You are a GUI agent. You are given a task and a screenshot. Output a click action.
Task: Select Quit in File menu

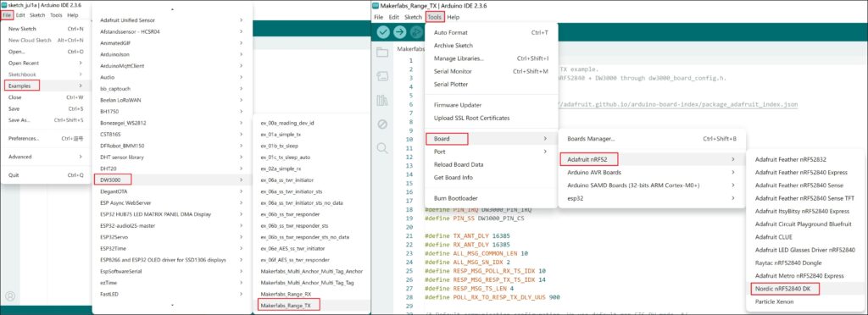pyautogui.click(x=46, y=174)
